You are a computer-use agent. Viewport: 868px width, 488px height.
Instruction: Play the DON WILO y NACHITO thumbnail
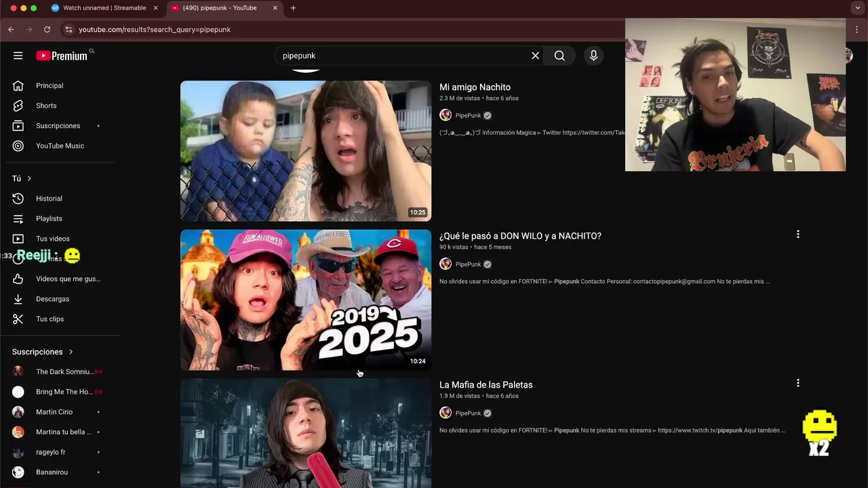click(306, 300)
